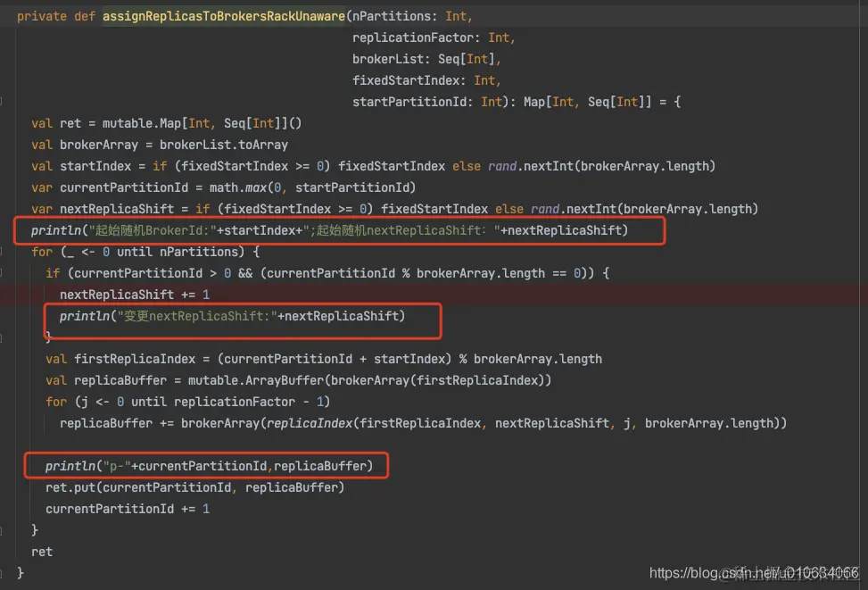Click 'val firstReplicaIndex' declaration
Screen dimensions: 868x590
click(x=120, y=359)
